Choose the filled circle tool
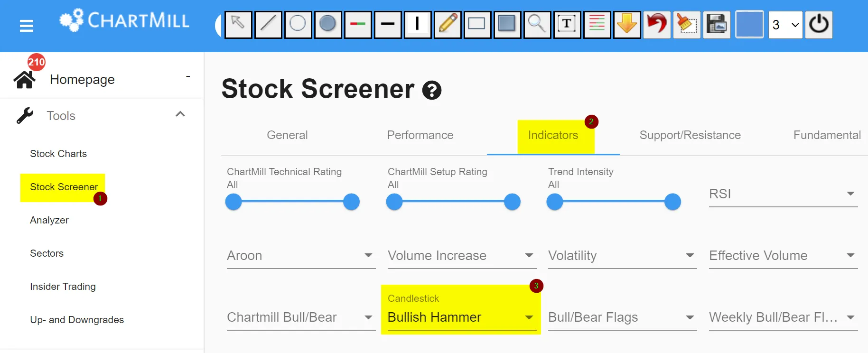868x353 pixels. [327, 24]
